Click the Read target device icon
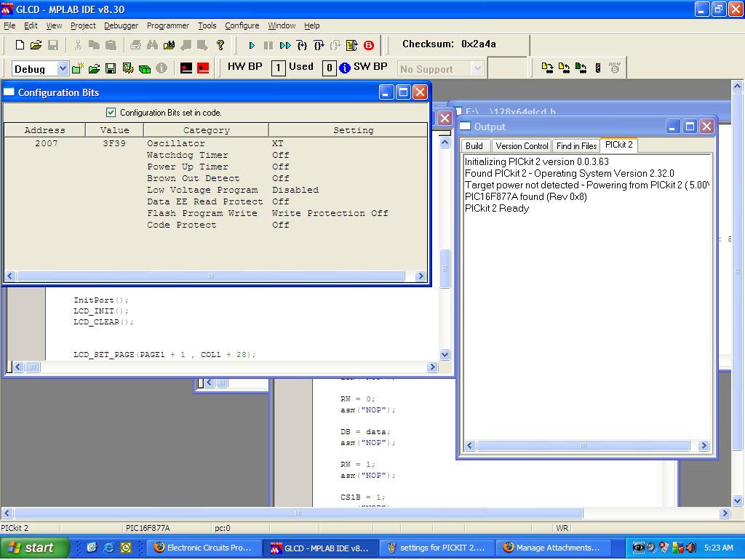 tap(564, 68)
